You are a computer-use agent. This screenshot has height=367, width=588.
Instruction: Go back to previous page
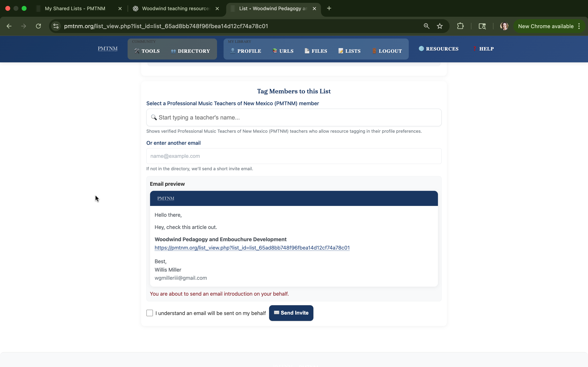[9, 26]
